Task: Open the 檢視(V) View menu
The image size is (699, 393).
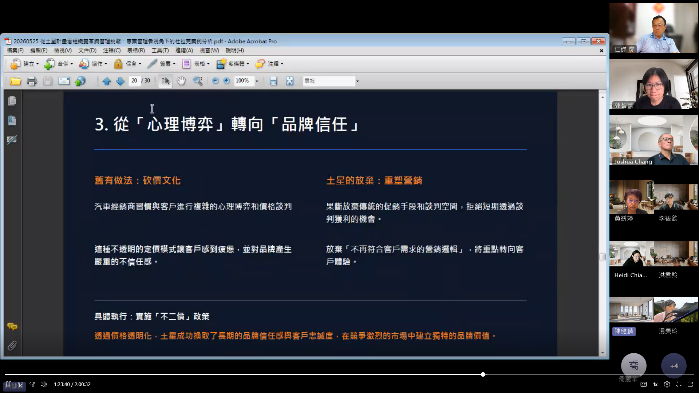Action: pyautogui.click(x=62, y=50)
